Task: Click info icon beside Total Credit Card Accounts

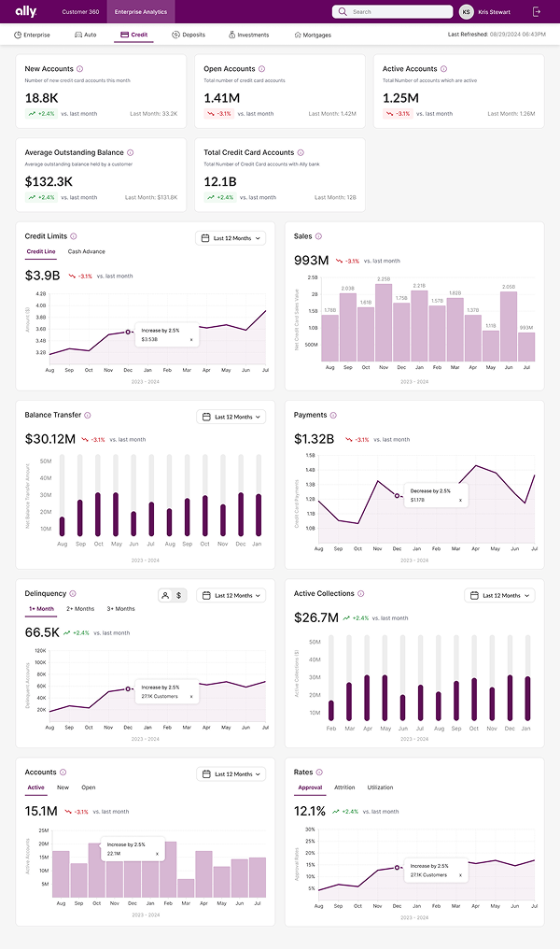Action: [x=301, y=152]
